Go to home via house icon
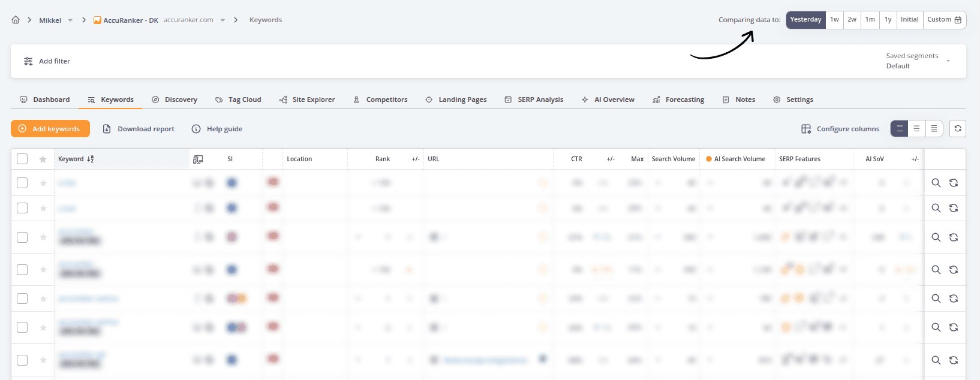980x380 pixels. 16,20
